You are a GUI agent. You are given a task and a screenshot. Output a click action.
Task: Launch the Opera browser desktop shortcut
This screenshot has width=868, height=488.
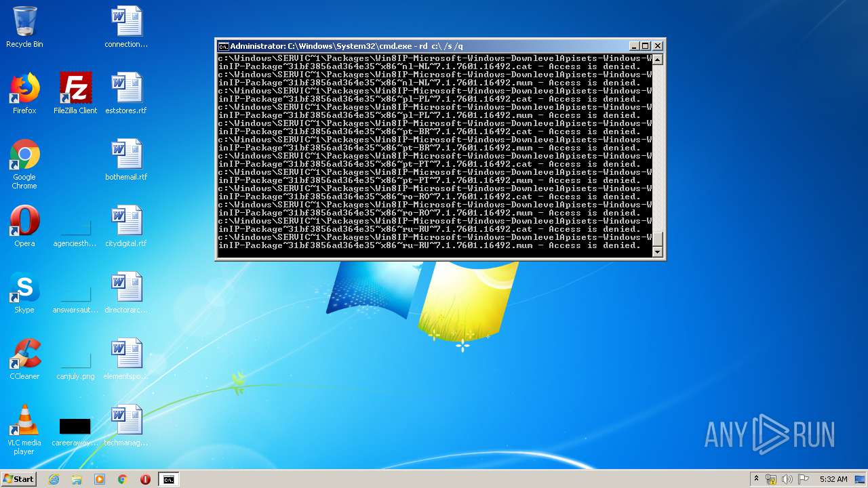click(x=24, y=226)
